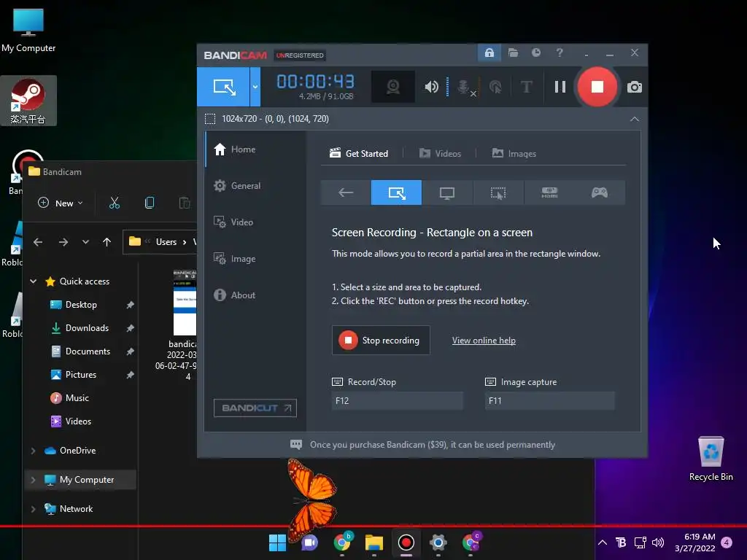Collapse the Bandicam panel with chevron
The height and width of the screenshot is (560, 747).
point(635,119)
